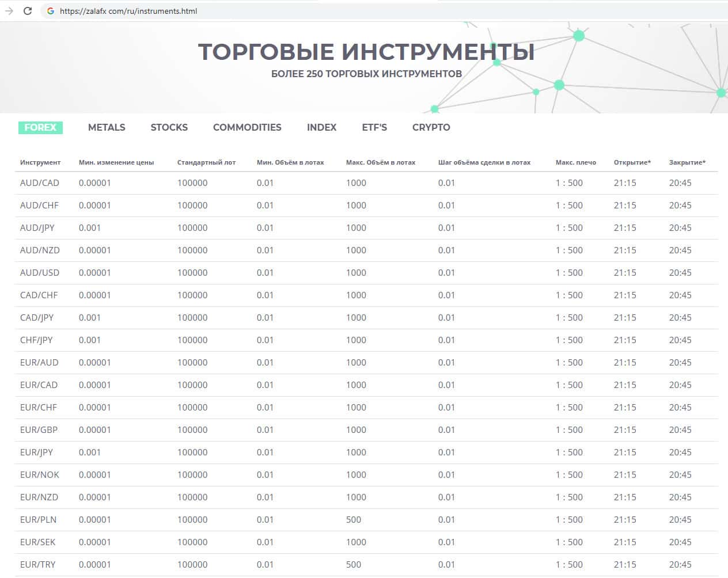Screen dimensions: 728x578
Task: Click the EUR/PLN max volume value 500
Action: (354, 520)
